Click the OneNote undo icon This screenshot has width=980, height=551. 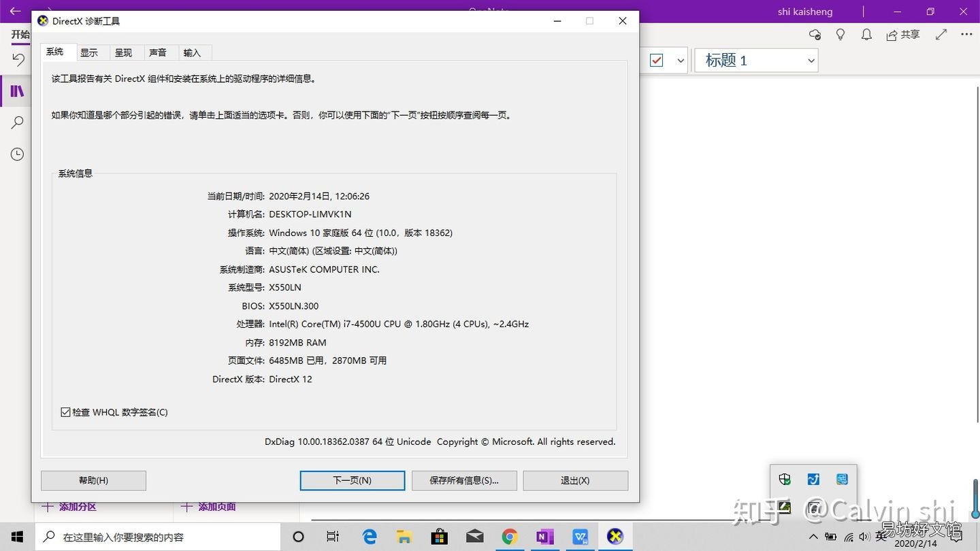click(x=18, y=60)
